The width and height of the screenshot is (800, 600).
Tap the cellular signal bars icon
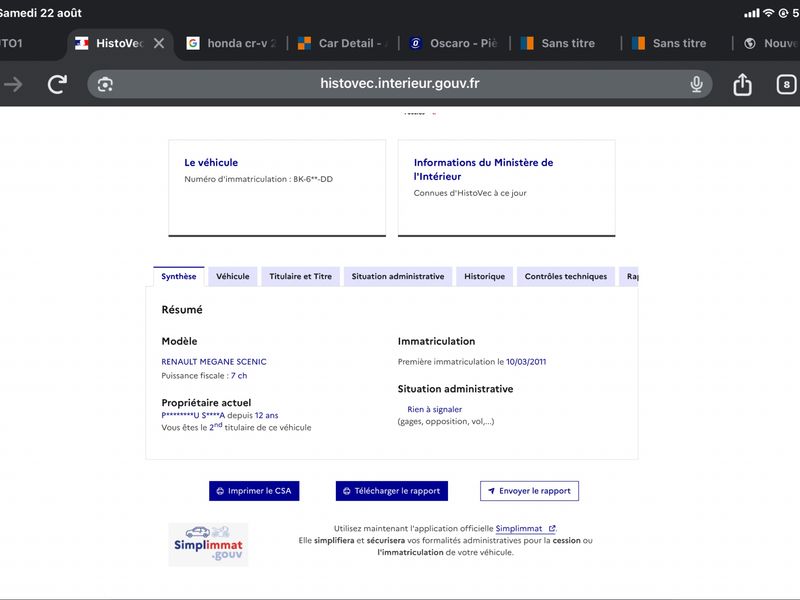click(x=752, y=13)
